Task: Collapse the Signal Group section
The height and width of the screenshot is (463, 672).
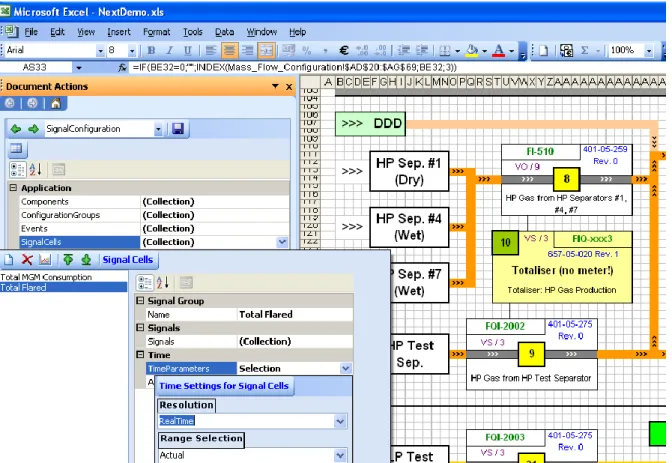Action: [x=140, y=301]
